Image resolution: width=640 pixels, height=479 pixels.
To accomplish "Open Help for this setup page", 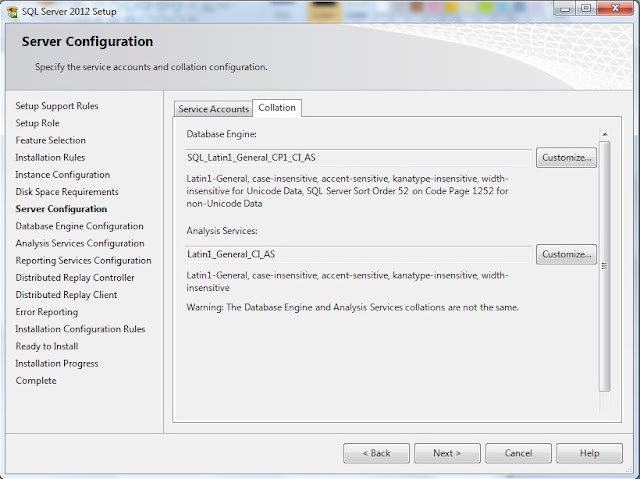I will [589, 453].
